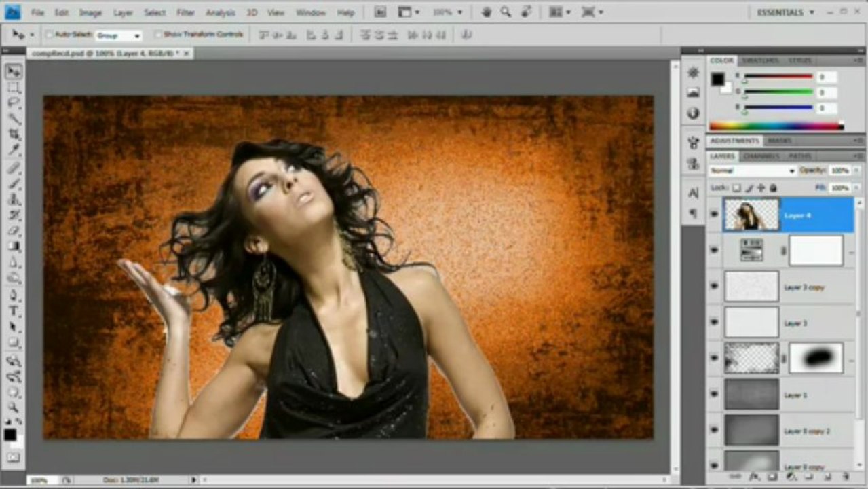Open the Paragraph panel icon
Screen dimensions: 868x489
693,213
